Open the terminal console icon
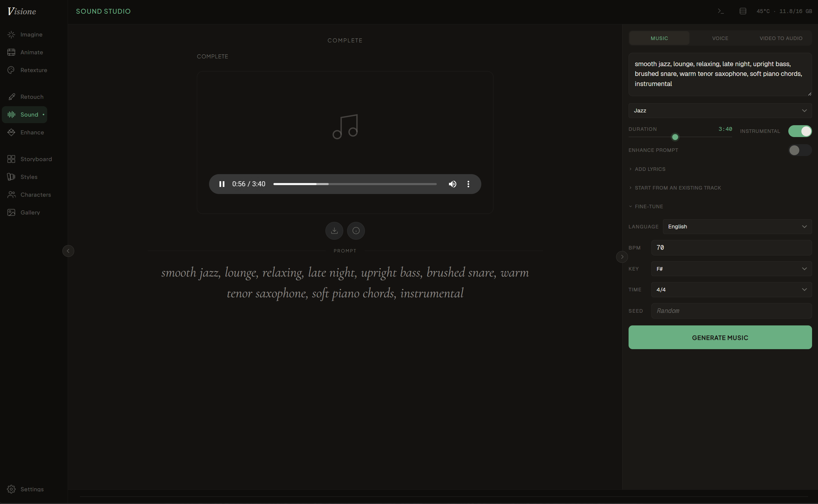818x504 pixels. pos(721,11)
